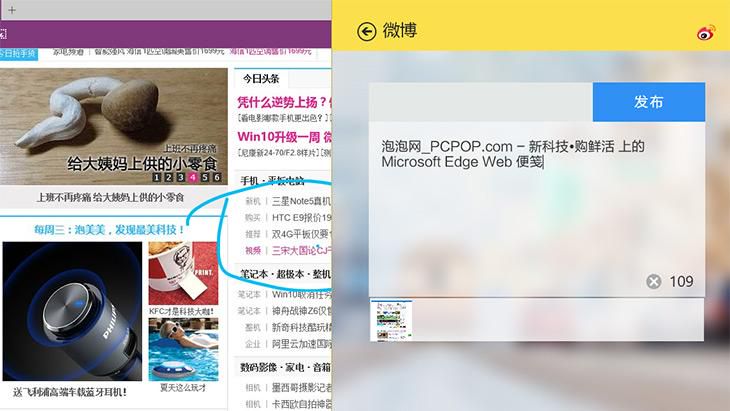730x411 pixels.
Task: Select slideshow page number 3
Action: (x=181, y=177)
